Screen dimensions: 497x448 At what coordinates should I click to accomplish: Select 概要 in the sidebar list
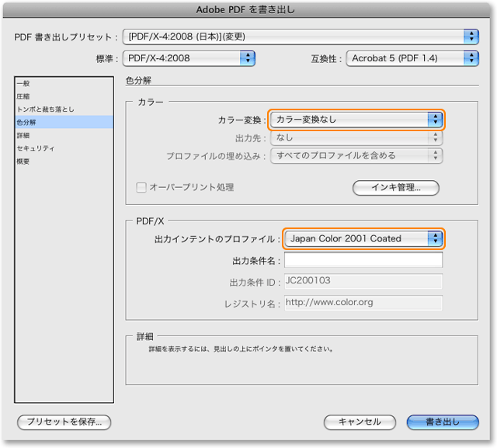[23, 161]
